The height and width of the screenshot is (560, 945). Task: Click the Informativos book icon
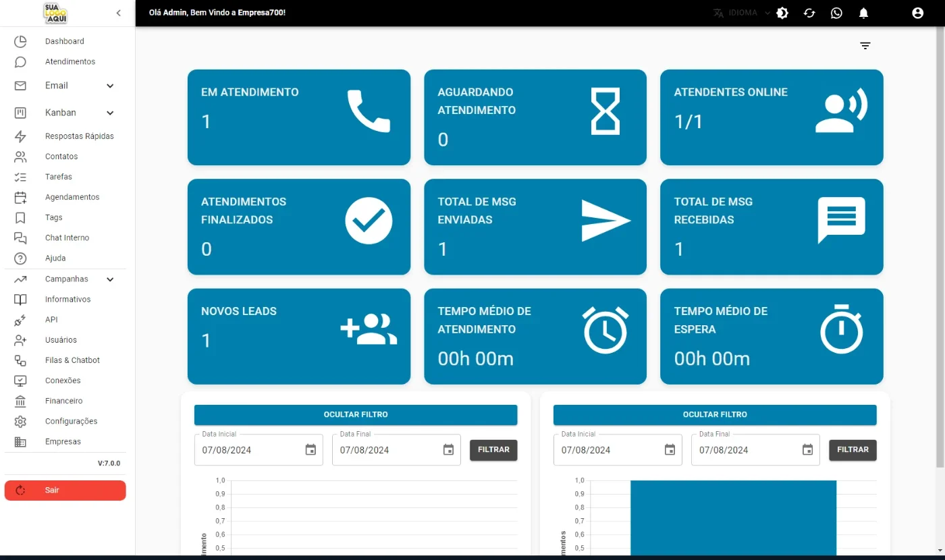coord(20,300)
